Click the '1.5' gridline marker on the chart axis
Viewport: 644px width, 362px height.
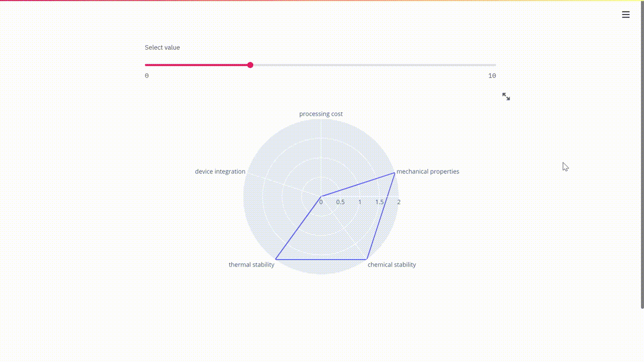click(x=379, y=202)
